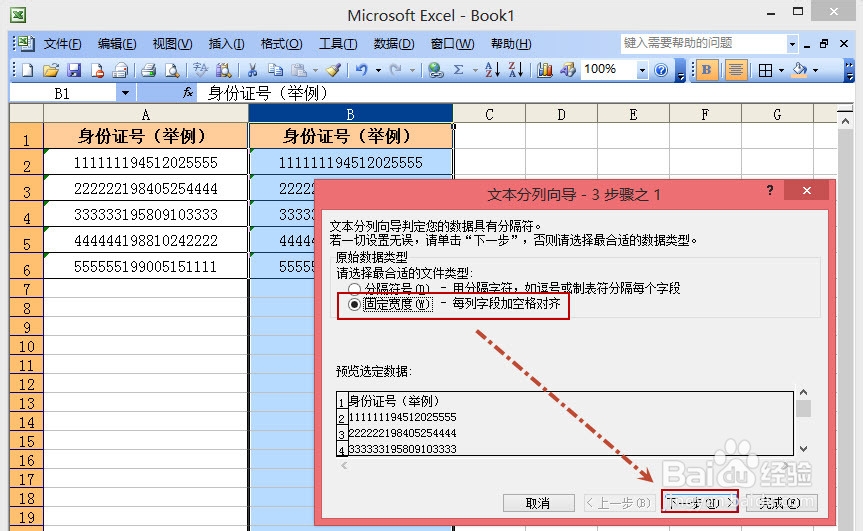Toggle Bold formatting button
Image resolution: width=863 pixels, height=531 pixels.
[706, 70]
